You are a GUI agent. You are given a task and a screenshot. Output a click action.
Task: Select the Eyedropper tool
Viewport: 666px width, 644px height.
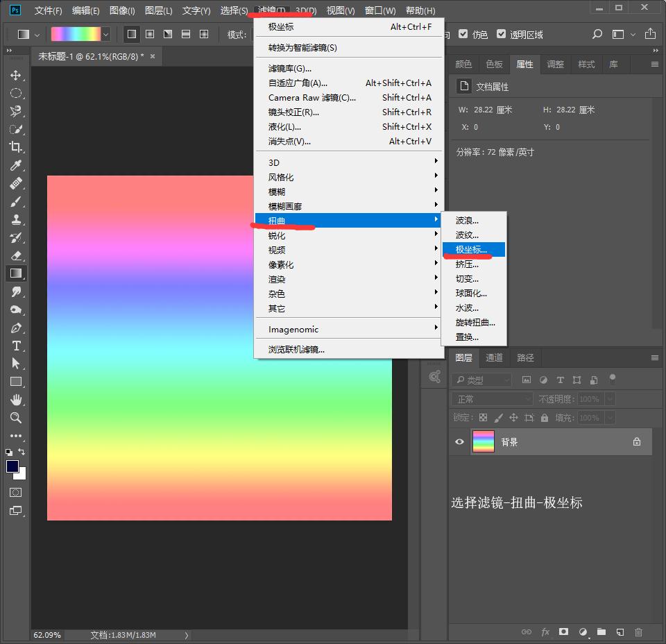click(15, 165)
